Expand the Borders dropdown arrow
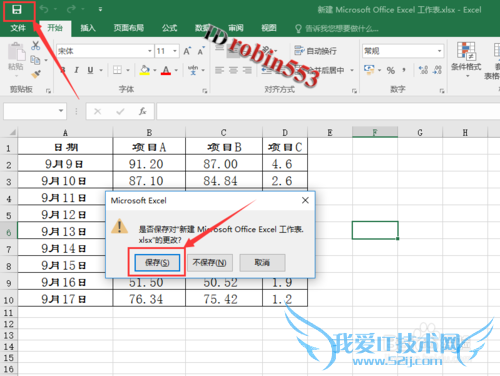The width and height of the screenshot is (500, 376). (128, 70)
